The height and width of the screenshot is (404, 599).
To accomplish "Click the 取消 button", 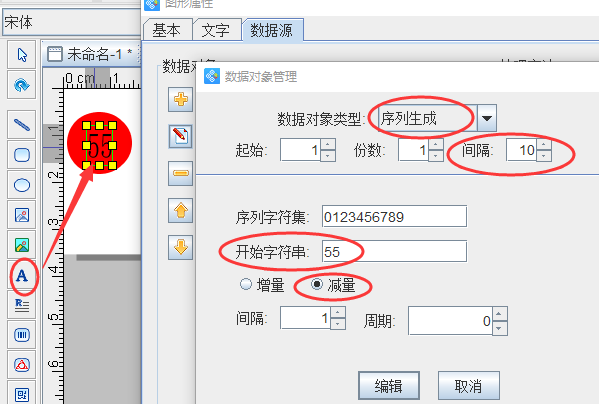I will pyautogui.click(x=468, y=386).
